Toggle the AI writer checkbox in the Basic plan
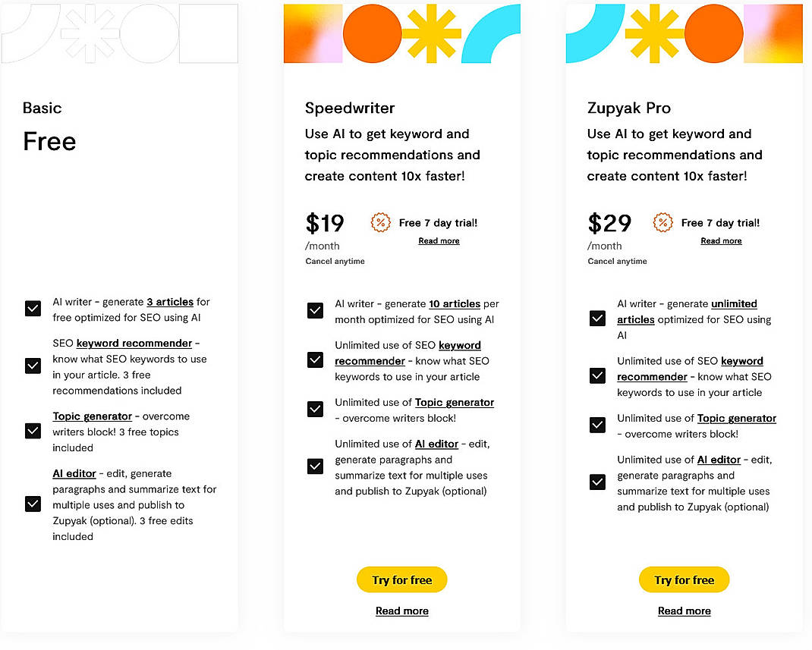The width and height of the screenshot is (812, 650). (x=33, y=309)
